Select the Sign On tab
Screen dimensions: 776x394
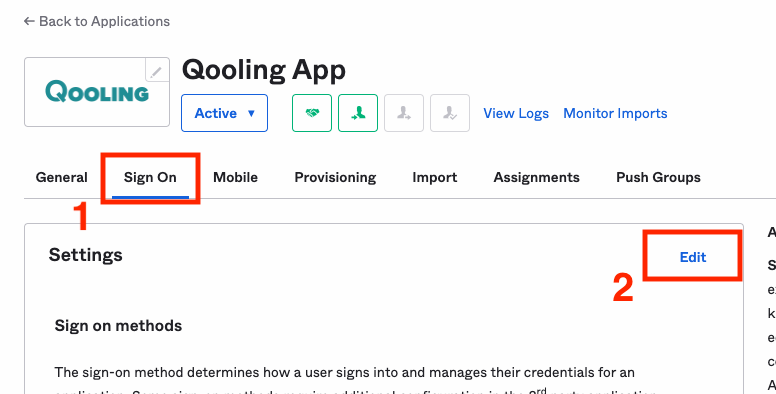click(x=150, y=177)
